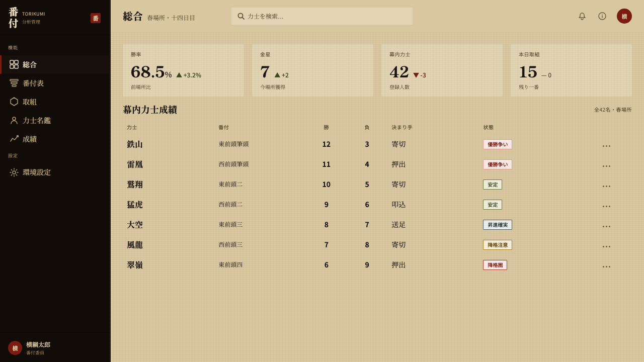Viewport: 644px width, 362px height.
Task: Focus the 力士を検索 search field
Action: (322, 16)
